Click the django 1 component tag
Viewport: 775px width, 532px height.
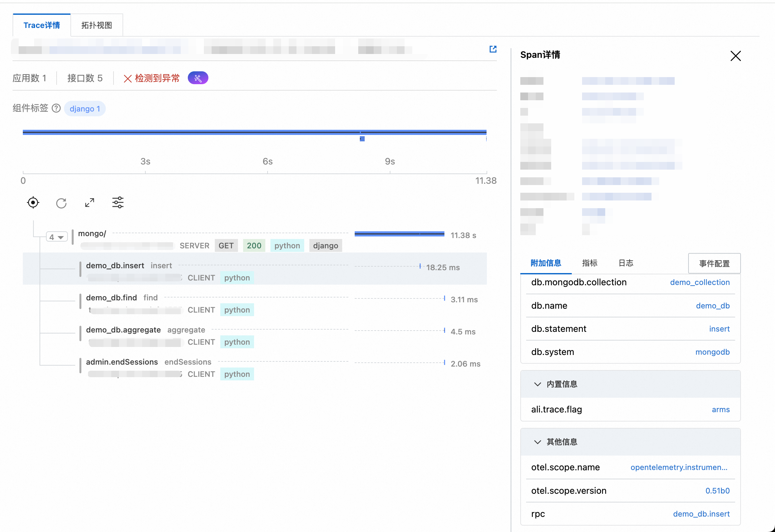pos(85,109)
